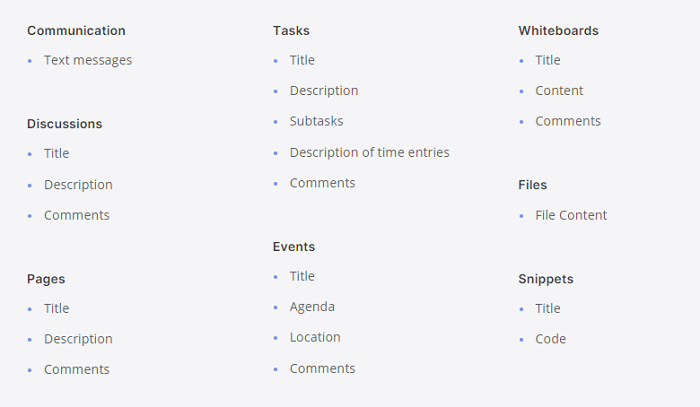Select Code under Snippets
The height and width of the screenshot is (407, 700).
pyautogui.click(x=550, y=339)
